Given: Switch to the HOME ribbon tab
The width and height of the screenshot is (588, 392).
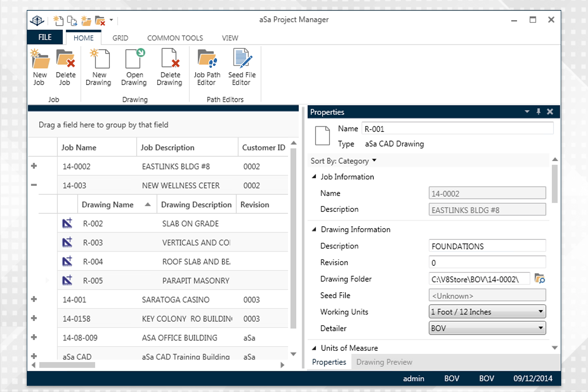Looking at the screenshot, I should pyautogui.click(x=84, y=38).
